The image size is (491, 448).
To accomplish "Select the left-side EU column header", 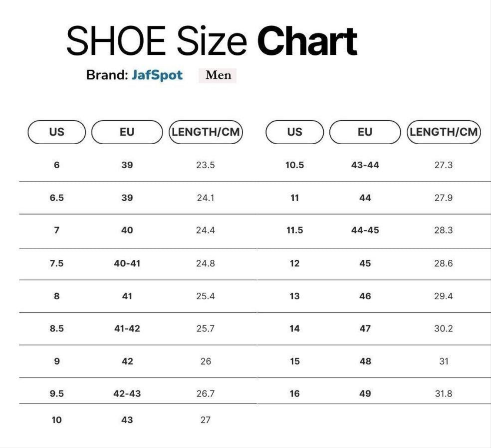I will 127,132.
